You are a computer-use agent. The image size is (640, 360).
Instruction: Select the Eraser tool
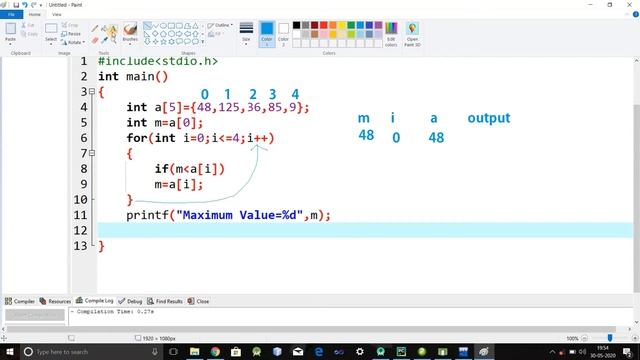95,40
